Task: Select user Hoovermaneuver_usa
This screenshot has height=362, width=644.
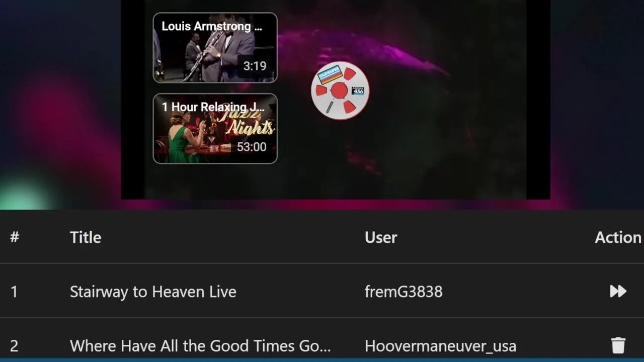Action: pos(440,346)
